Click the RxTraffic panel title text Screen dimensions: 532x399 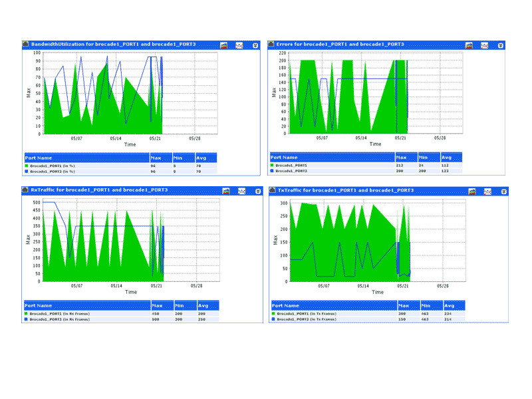[x=99, y=190]
